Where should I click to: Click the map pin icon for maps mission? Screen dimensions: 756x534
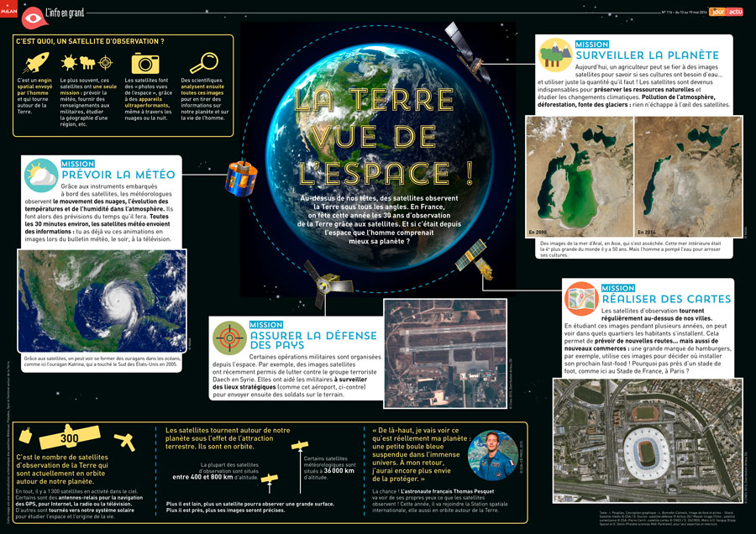(581, 299)
